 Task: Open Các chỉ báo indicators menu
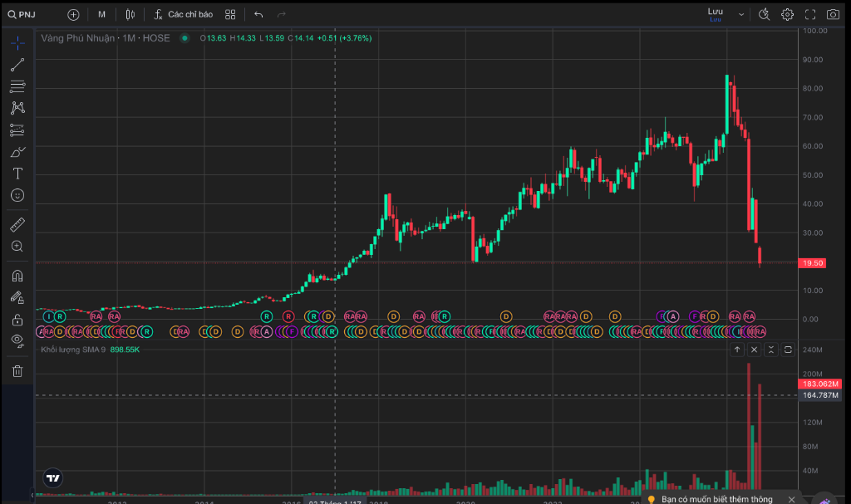(x=184, y=15)
